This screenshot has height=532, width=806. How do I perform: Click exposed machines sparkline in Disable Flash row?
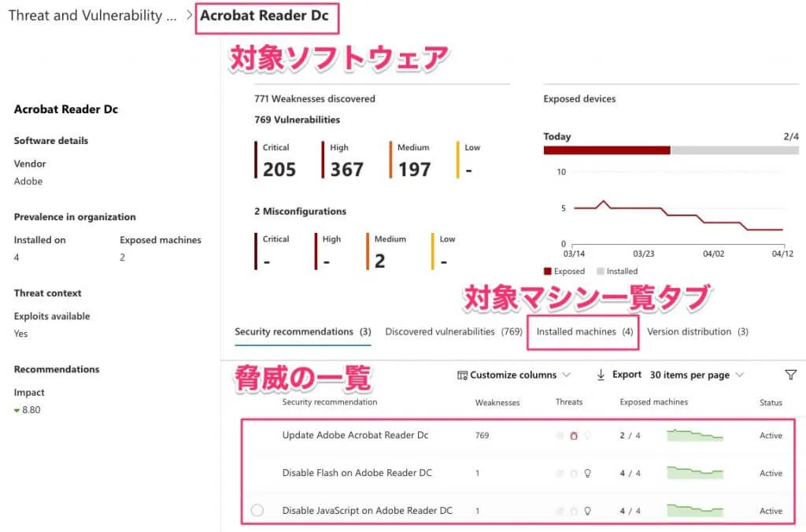(x=695, y=473)
